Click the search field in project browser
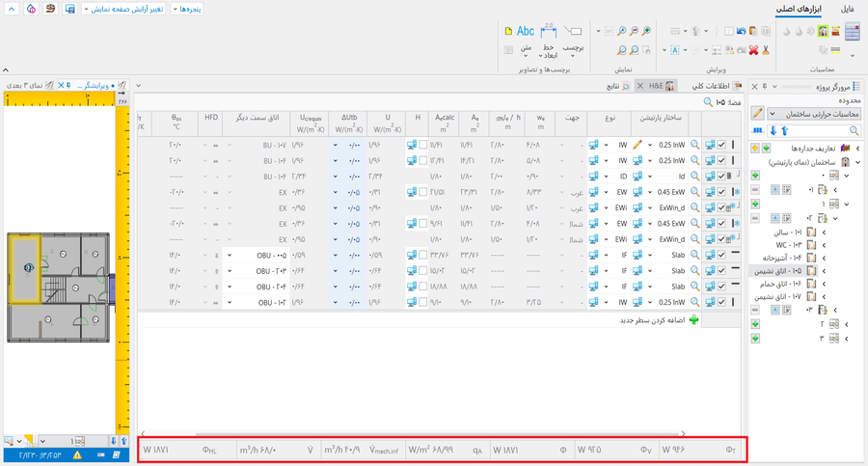The height and width of the screenshot is (466, 868). click(x=810, y=130)
